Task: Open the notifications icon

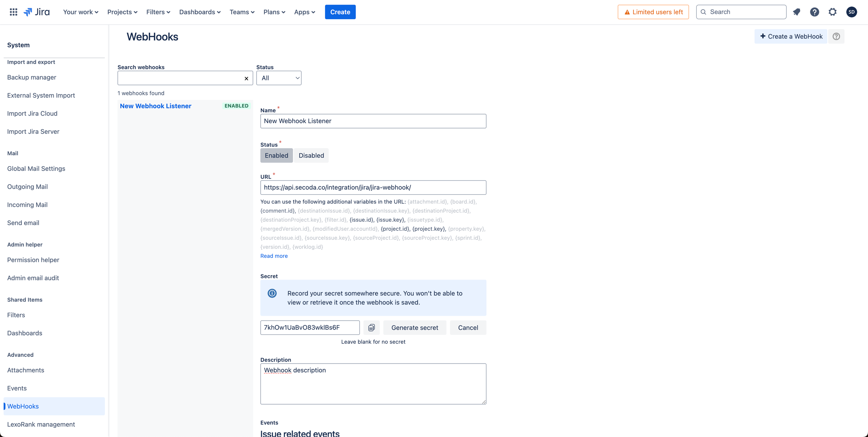Action: (x=796, y=12)
